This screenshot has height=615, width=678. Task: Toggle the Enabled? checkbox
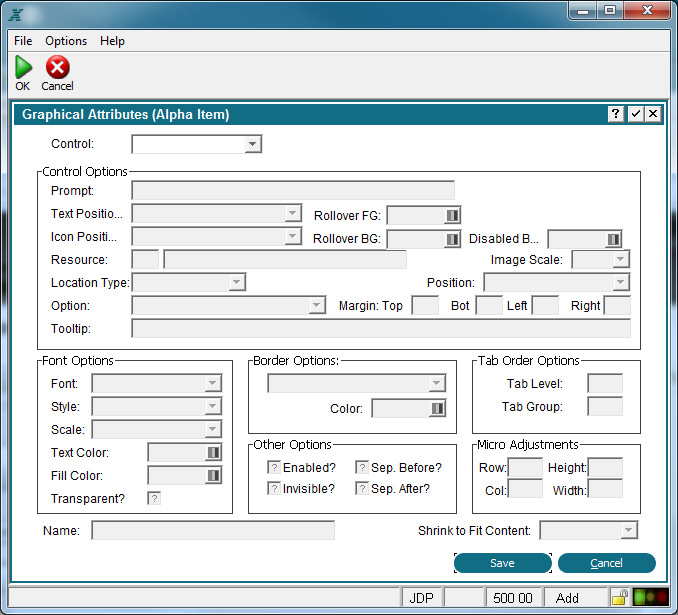pos(274,468)
